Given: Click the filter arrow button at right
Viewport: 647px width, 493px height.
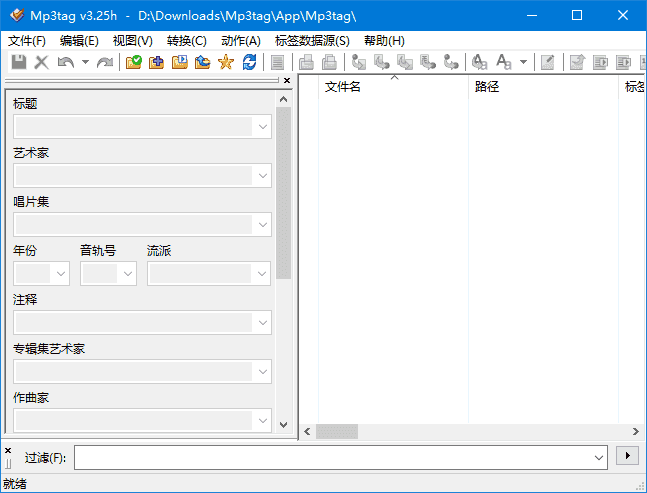Looking at the screenshot, I should pyautogui.click(x=628, y=456).
